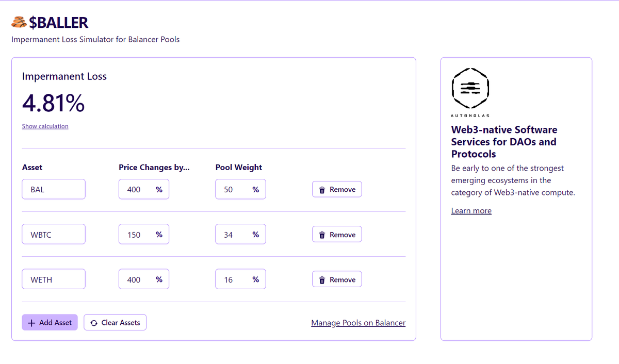Focus BAL pool weight field showing 50
Image resolution: width=619 pixels, height=364 pixels.
tap(240, 189)
